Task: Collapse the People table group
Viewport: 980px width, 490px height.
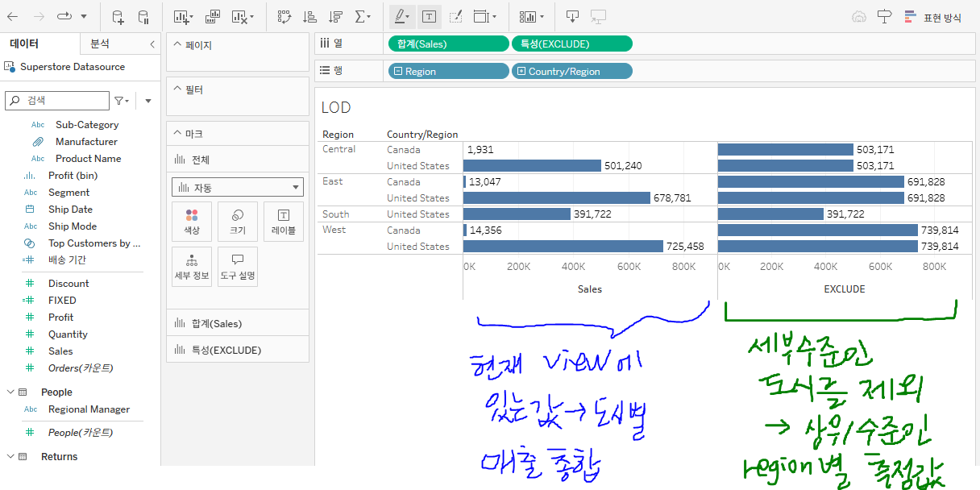Action: [10, 392]
